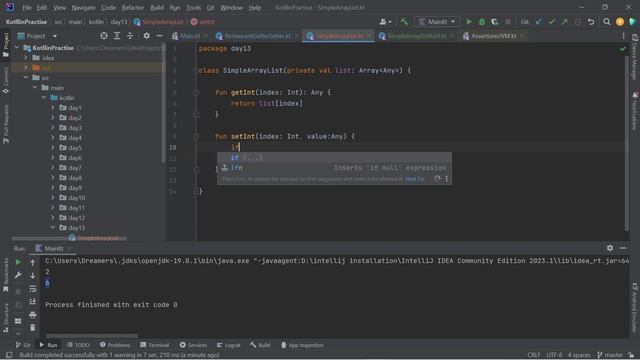This screenshot has width=640, height=360.
Task: Expand all nodes in Project panel
Action: (x=117, y=36)
